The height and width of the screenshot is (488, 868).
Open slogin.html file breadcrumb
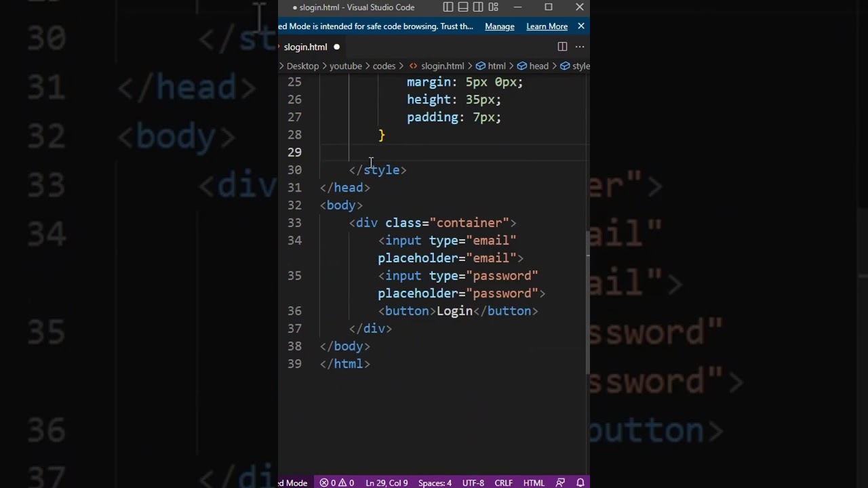437,66
